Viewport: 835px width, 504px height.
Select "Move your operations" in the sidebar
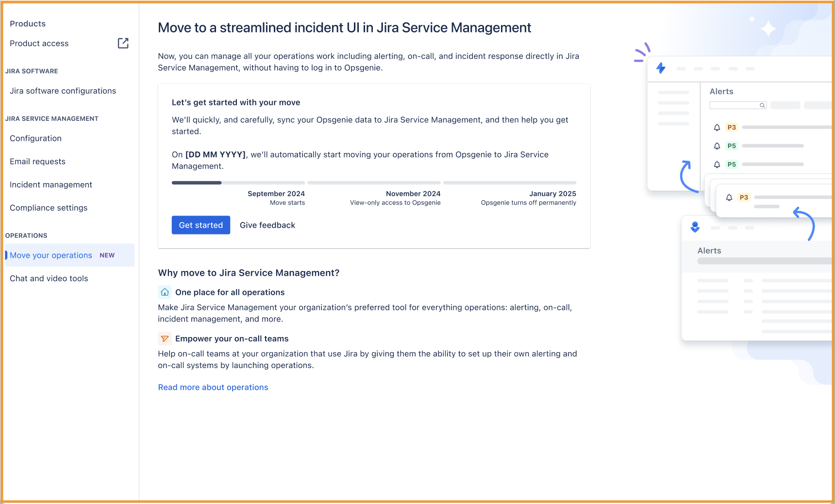[x=50, y=255]
